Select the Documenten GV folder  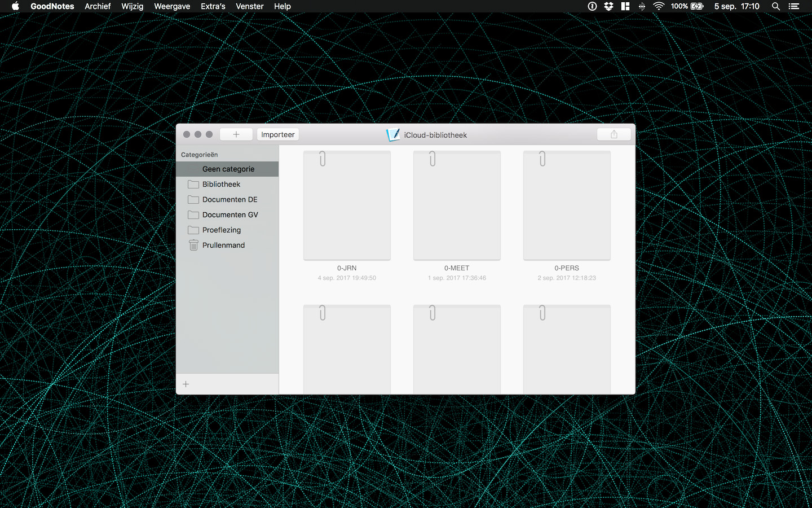pos(227,214)
